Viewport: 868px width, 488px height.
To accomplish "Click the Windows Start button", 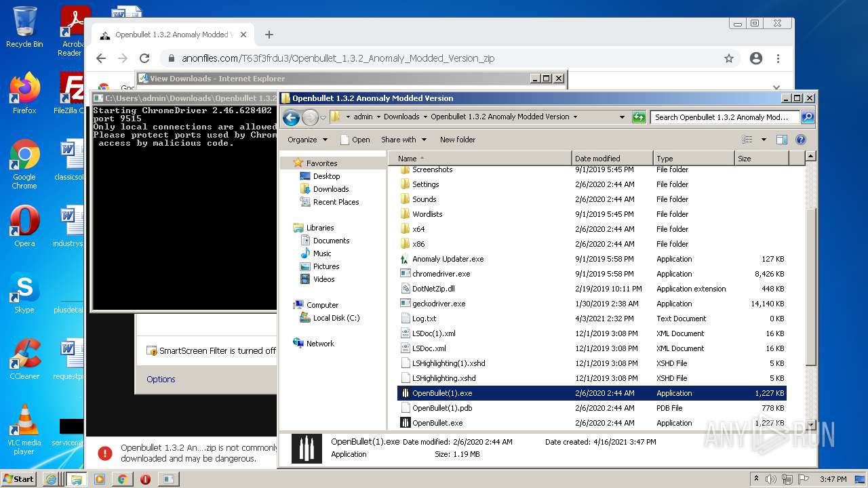I will (x=19, y=479).
